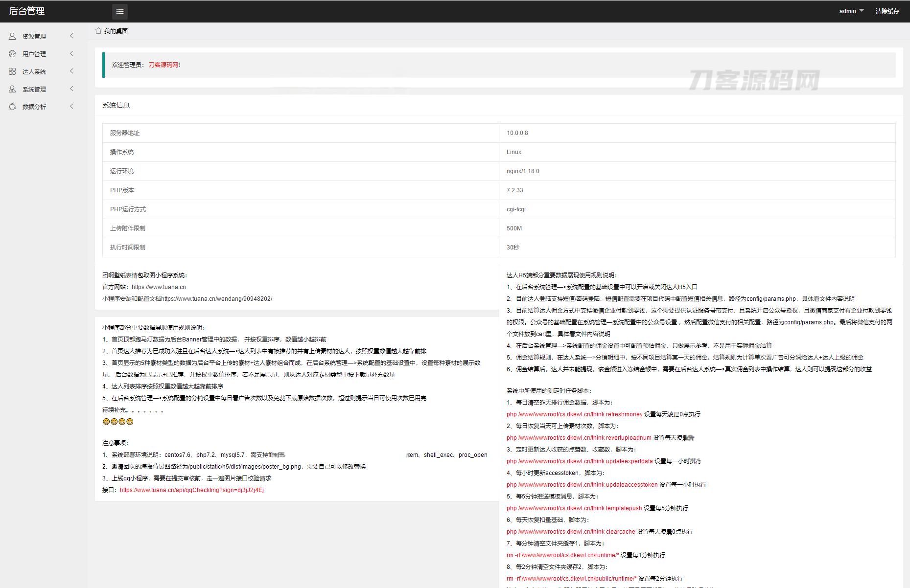Screen dimensions: 910x588
Task: Click the 注意事项 heading text
Action: point(116,443)
